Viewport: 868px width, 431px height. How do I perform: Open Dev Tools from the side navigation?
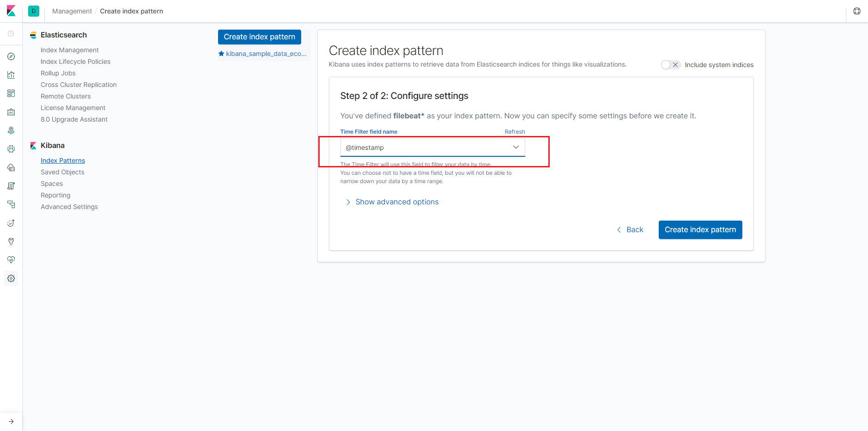click(11, 241)
